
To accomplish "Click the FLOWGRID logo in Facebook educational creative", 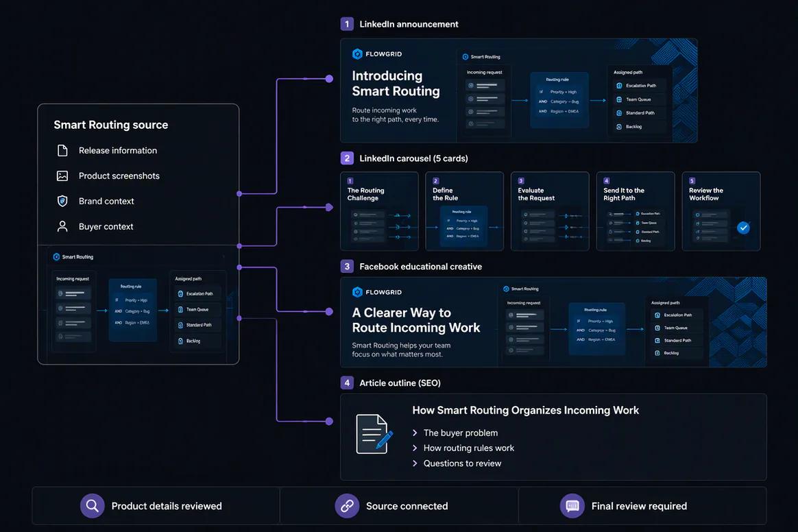I will [377, 292].
